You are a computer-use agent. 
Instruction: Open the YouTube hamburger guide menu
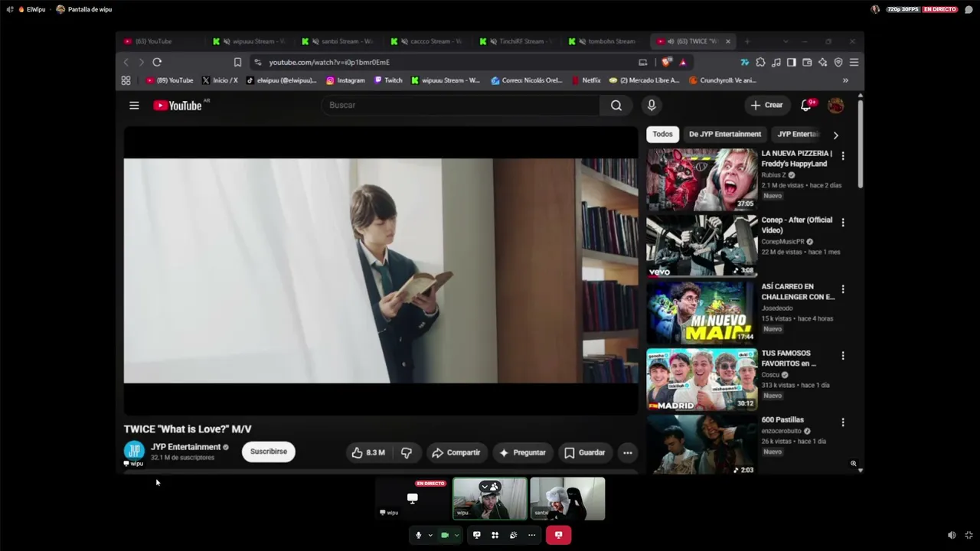point(134,106)
